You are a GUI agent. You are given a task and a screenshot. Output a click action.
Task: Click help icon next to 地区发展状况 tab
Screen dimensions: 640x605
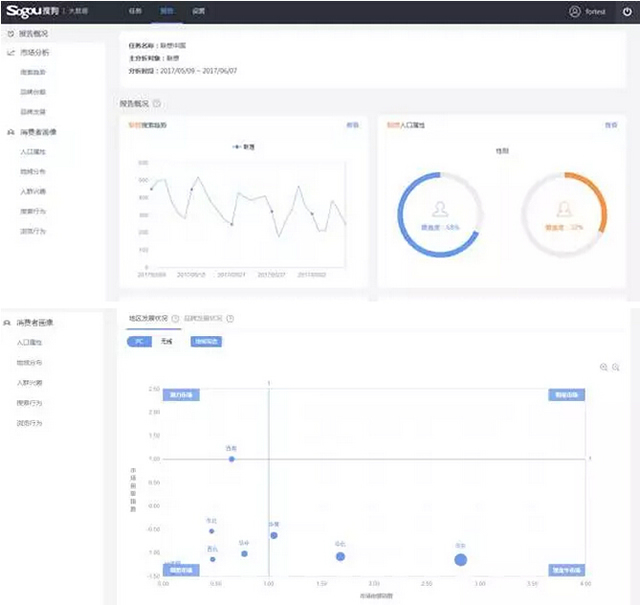point(175,319)
